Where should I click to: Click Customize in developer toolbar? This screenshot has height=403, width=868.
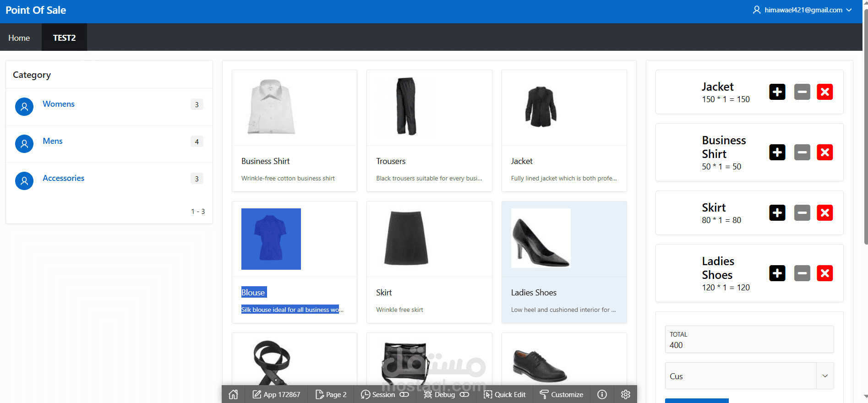(561, 394)
